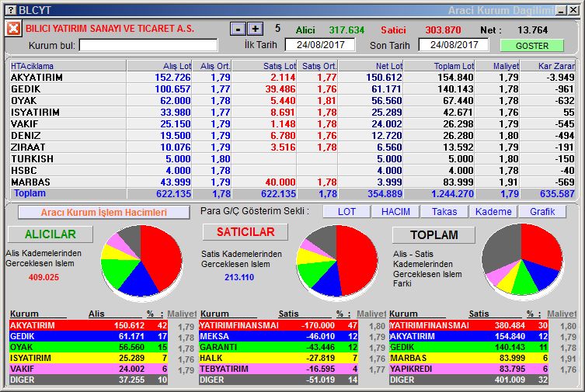Select the MARBAS row in main table
Viewport: 585px width, 392px height.
tap(292, 182)
